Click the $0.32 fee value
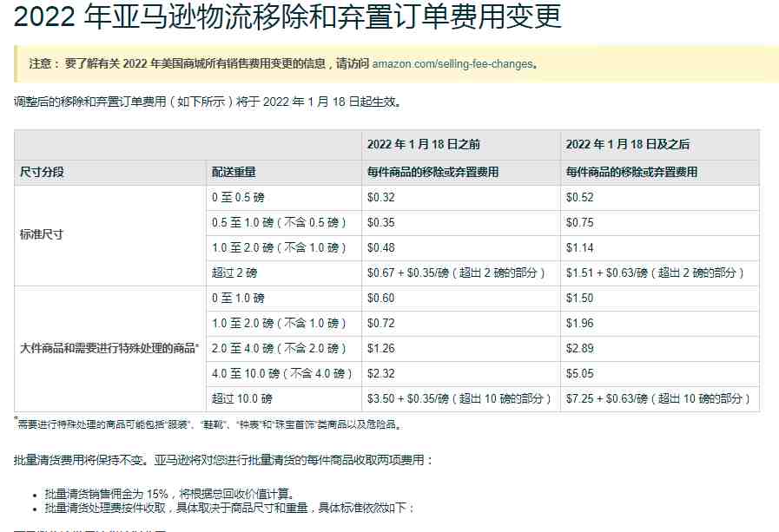779x532 pixels. (x=381, y=198)
